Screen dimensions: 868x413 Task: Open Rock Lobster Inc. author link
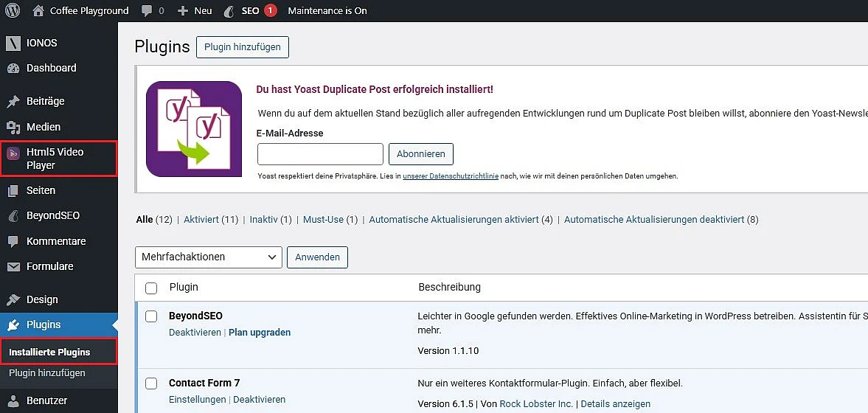(x=536, y=403)
